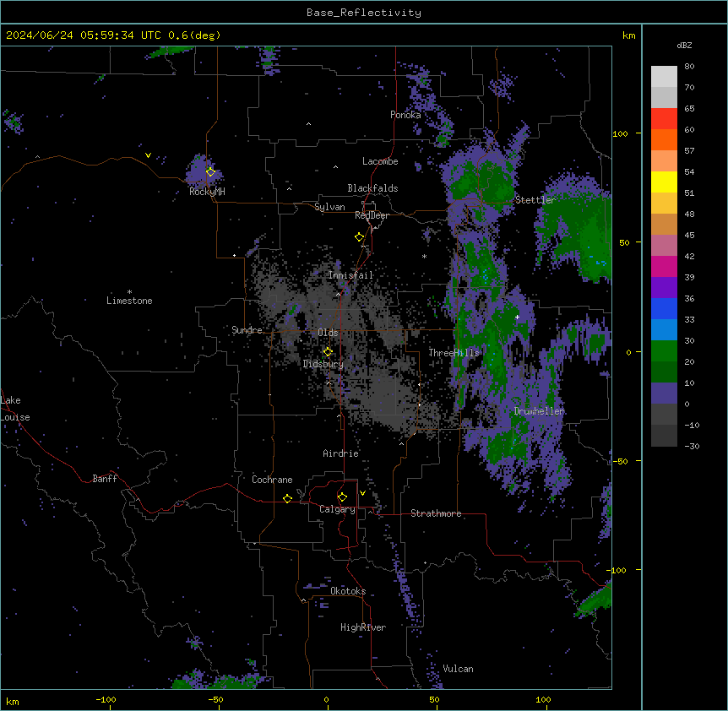Screen dimensions: 728x711
Task: Click the HighRiver town label
Action: [363, 627]
